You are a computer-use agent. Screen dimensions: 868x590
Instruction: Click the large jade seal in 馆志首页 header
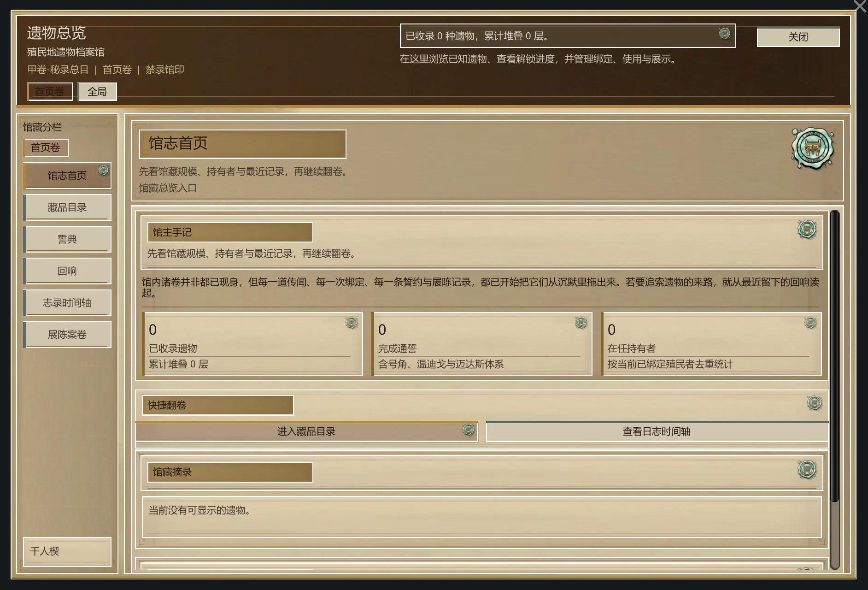(x=812, y=148)
